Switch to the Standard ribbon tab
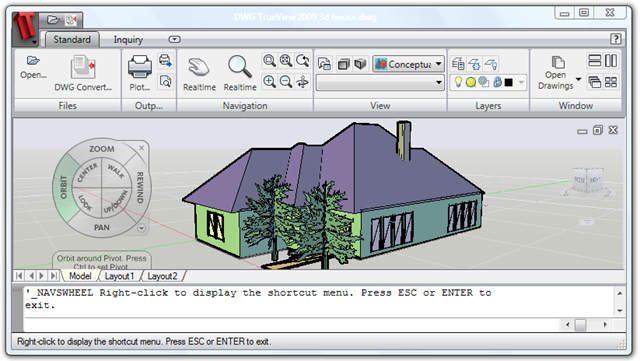This screenshot has height=361, width=640. point(72,40)
